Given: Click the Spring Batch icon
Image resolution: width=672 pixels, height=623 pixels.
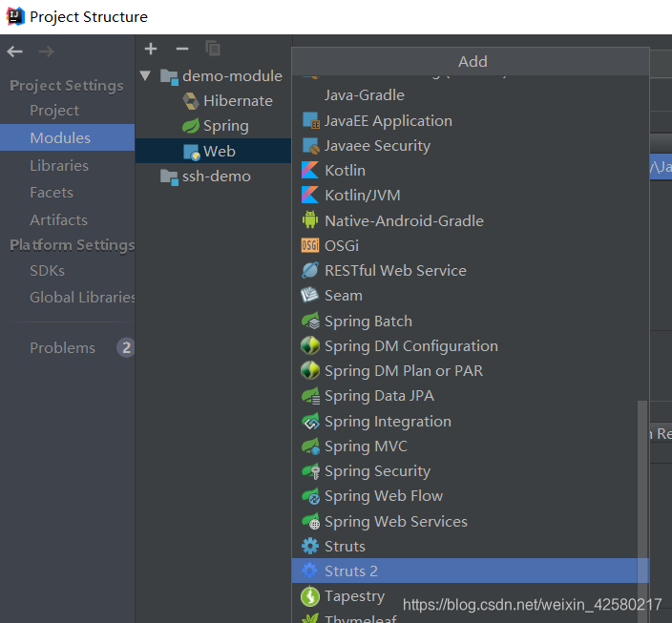Looking at the screenshot, I should point(310,321).
